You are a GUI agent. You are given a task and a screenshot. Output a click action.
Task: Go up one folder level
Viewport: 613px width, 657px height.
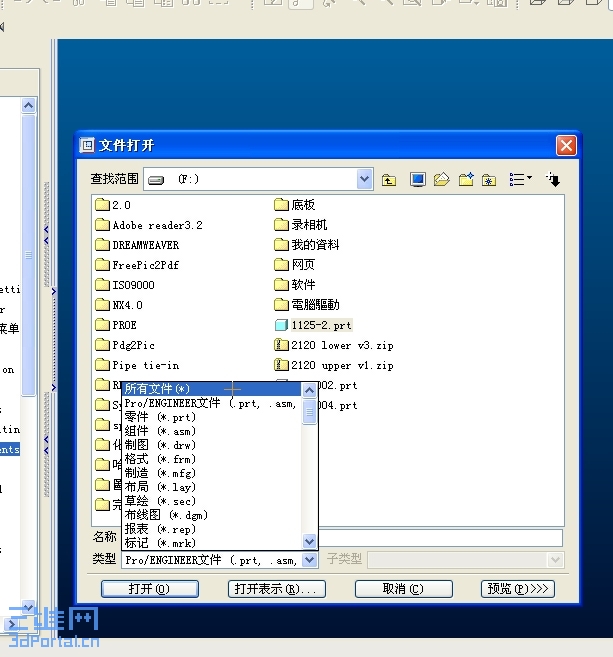pyautogui.click(x=389, y=180)
